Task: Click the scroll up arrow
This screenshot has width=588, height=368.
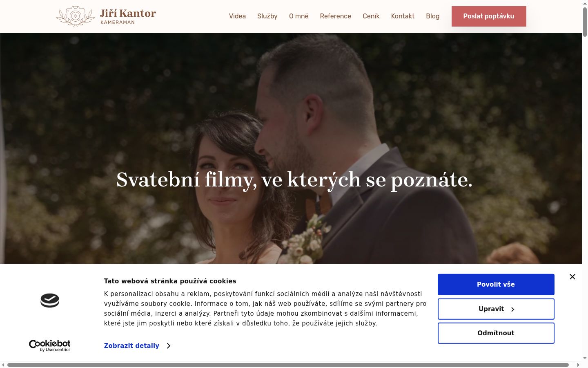Action: [585, 3]
